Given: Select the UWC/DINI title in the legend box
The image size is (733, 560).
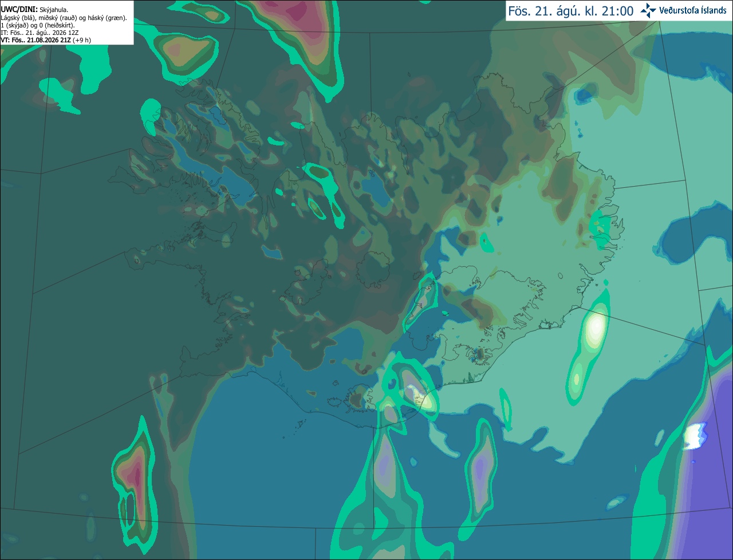Looking at the screenshot, I should coord(19,10).
